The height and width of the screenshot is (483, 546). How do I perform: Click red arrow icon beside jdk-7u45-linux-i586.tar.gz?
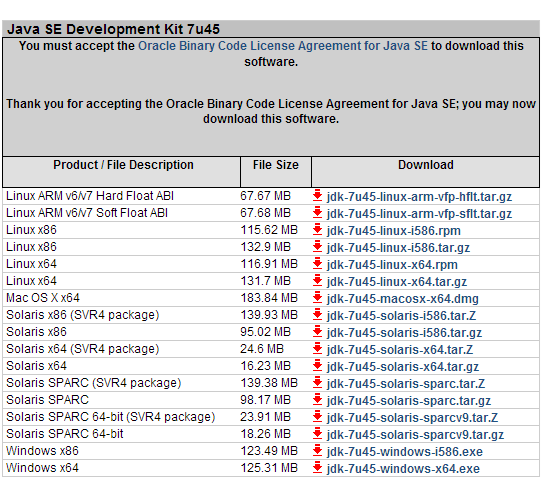(x=317, y=247)
